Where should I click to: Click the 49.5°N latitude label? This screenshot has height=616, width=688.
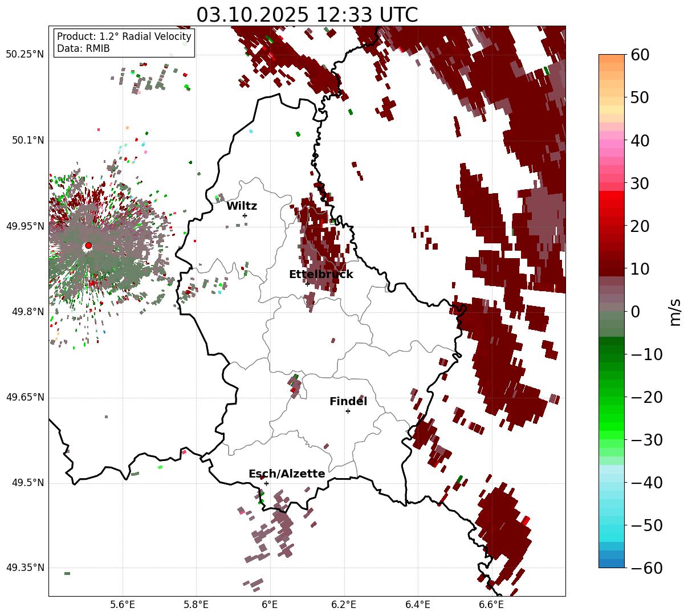tap(27, 483)
